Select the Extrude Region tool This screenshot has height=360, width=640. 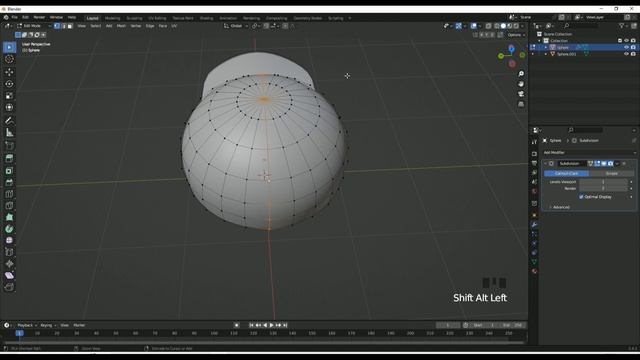coord(9,159)
